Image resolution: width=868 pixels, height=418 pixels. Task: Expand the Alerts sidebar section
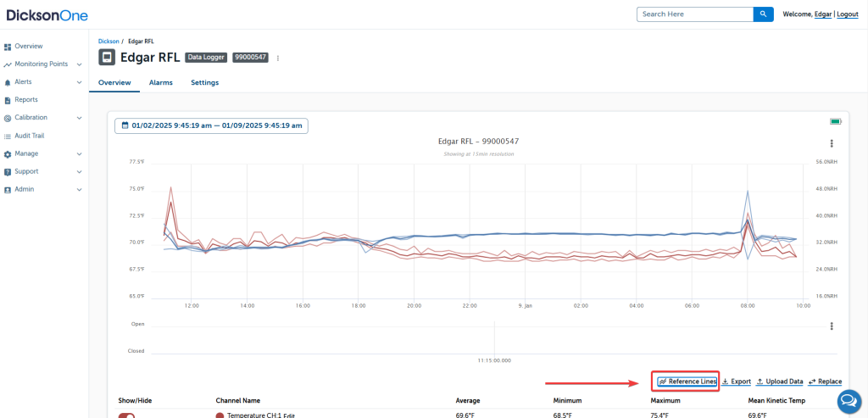point(79,82)
